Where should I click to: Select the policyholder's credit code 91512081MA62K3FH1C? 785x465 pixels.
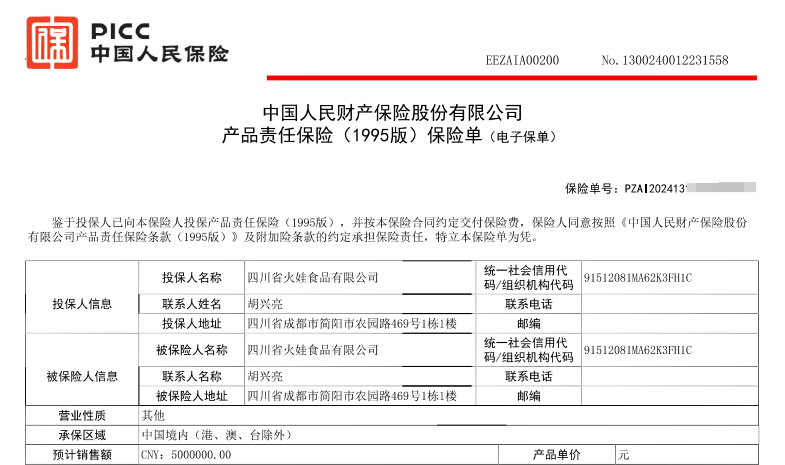click(637, 277)
